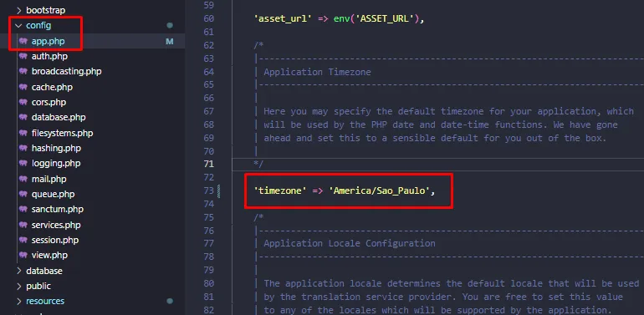Open logging.php file

56,163
